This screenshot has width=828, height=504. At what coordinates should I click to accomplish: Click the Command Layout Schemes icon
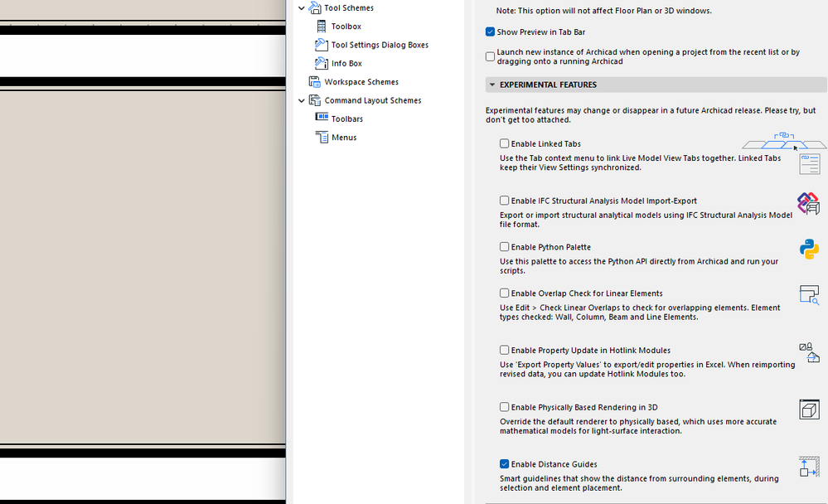(x=315, y=100)
